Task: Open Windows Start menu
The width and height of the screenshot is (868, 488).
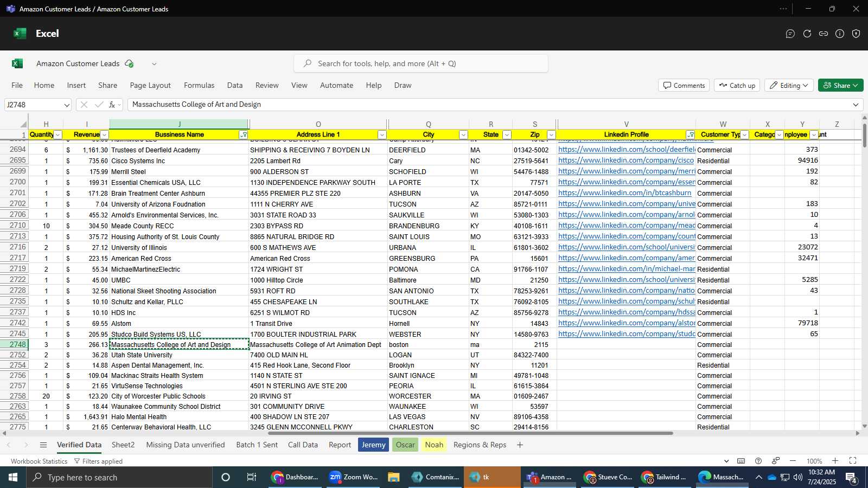Action: (13, 477)
